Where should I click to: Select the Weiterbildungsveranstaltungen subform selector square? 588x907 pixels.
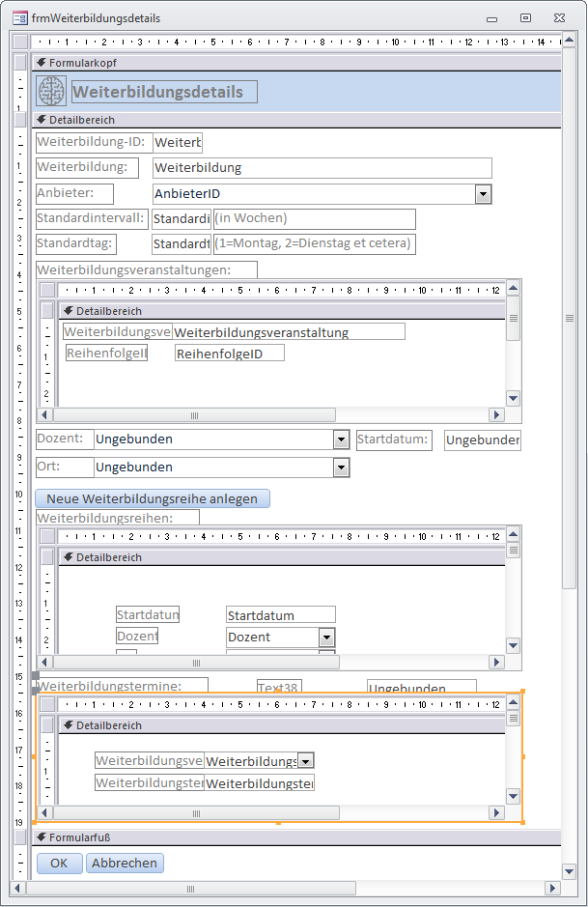tap(47, 290)
